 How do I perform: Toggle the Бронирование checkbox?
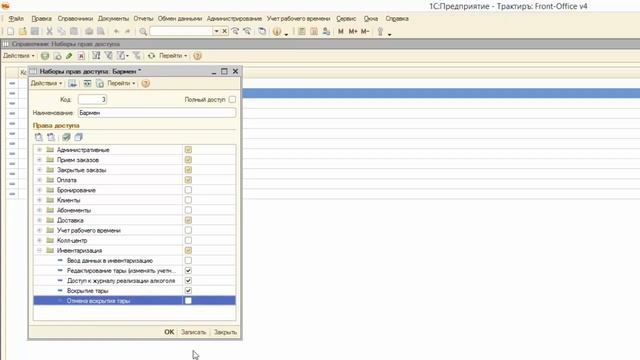[188, 190]
